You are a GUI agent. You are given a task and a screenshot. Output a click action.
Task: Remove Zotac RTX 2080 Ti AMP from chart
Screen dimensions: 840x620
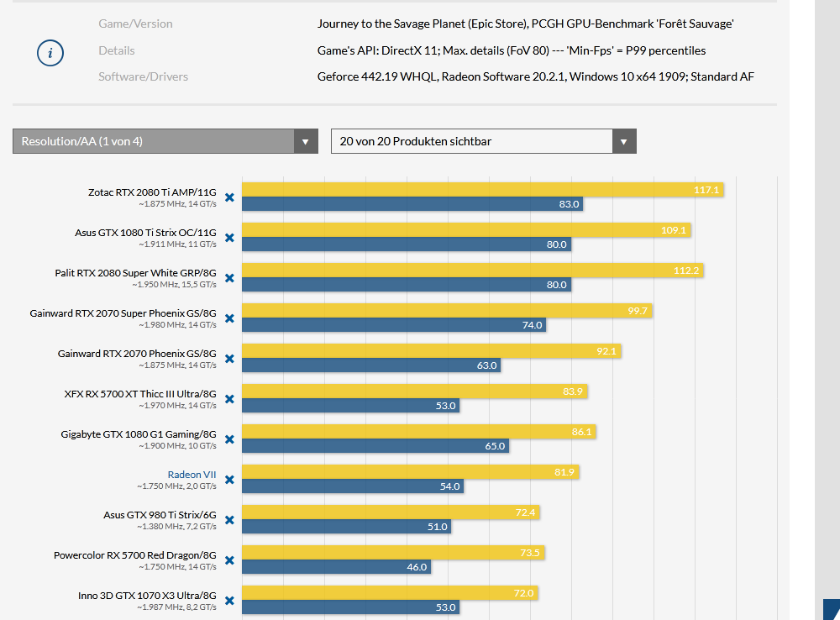pos(229,197)
